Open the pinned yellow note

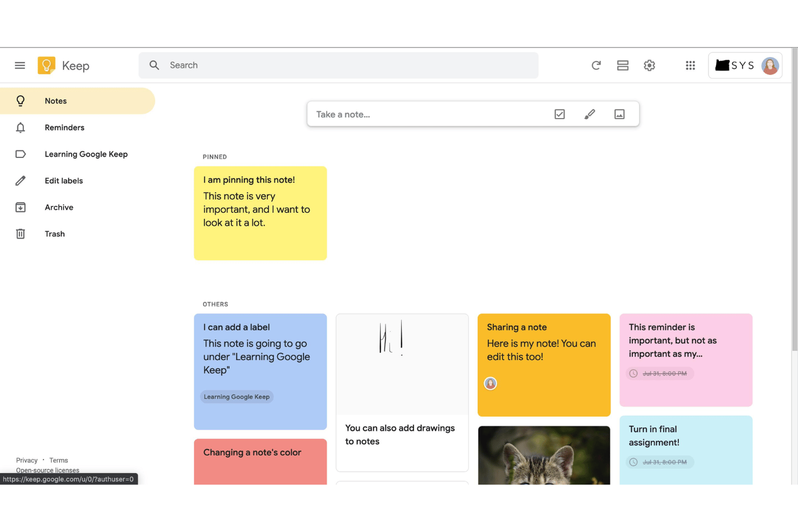point(260,213)
